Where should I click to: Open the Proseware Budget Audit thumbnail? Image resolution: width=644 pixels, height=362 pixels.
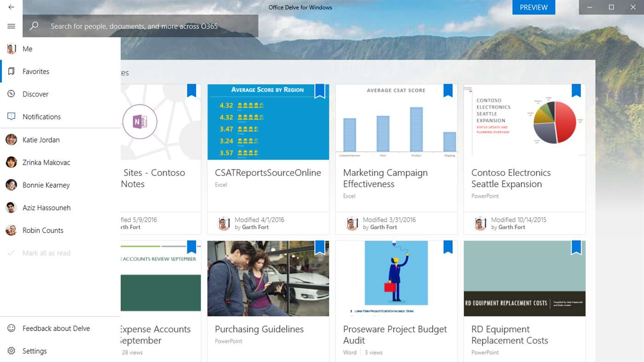pos(396,278)
